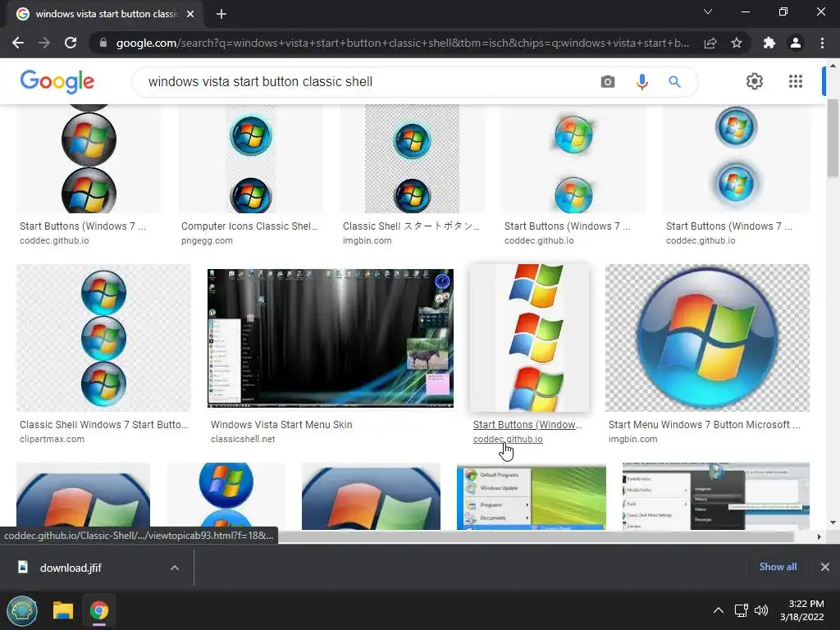
Task: Click Show all downloads
Action: pyautogui.click(x=778, y=567)
